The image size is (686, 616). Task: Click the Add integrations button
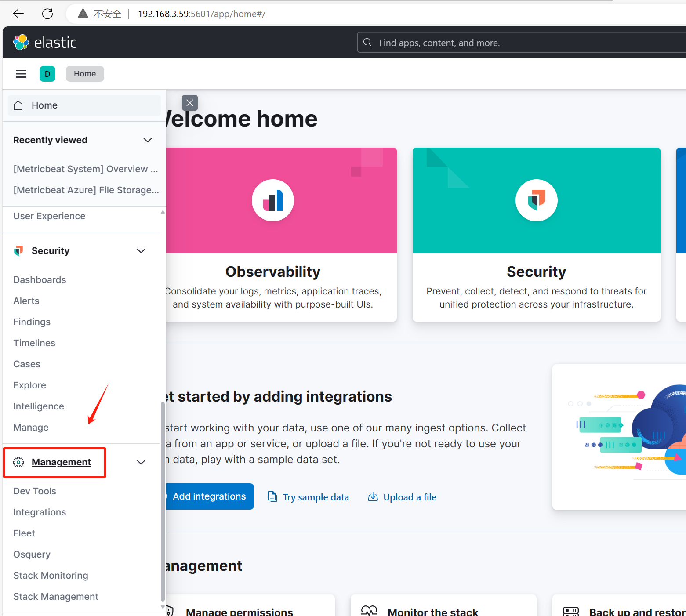[x=210, y=496]
